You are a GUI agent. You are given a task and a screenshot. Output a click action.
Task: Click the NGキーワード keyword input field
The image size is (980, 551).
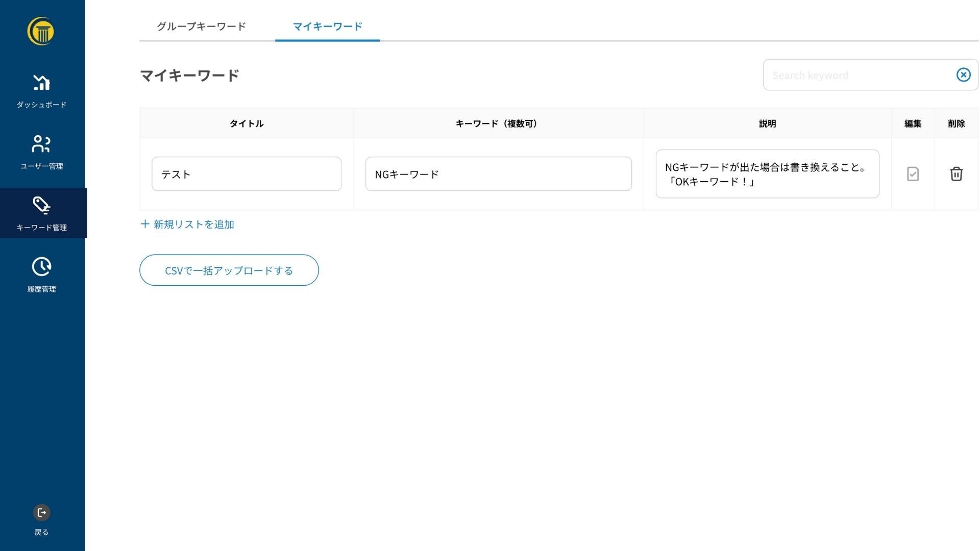coord(498,174)
